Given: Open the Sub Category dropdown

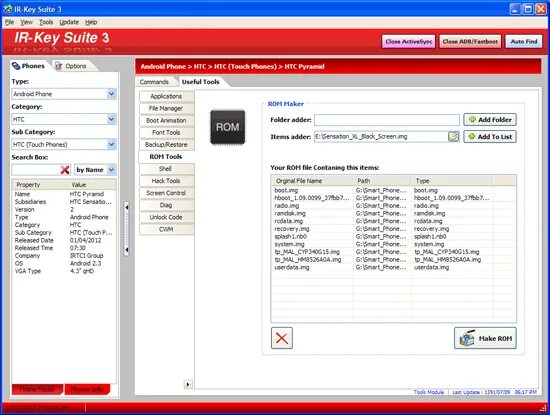Looking at the screenshot, I should (x=64, y=145).
